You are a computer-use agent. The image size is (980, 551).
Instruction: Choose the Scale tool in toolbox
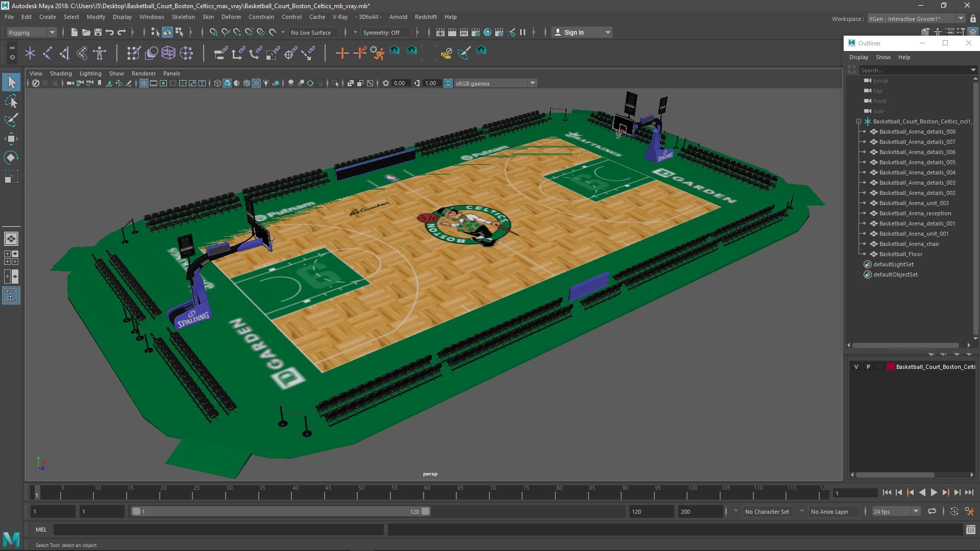[11, 177]
